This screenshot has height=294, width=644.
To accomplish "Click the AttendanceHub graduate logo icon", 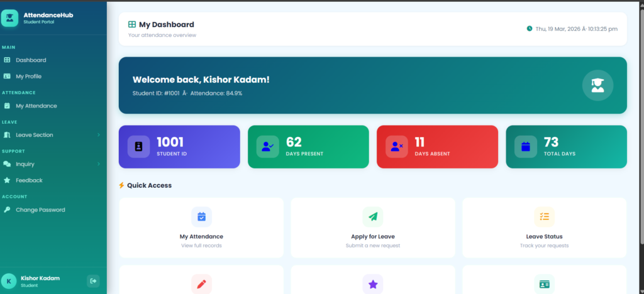I will tap(9, 18).
